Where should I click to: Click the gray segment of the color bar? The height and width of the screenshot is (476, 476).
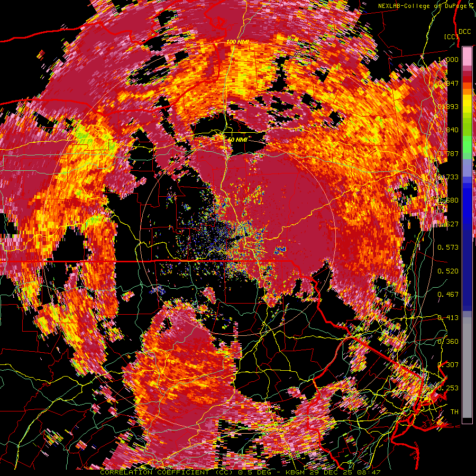pyautogui.click(x=467, y=368)
